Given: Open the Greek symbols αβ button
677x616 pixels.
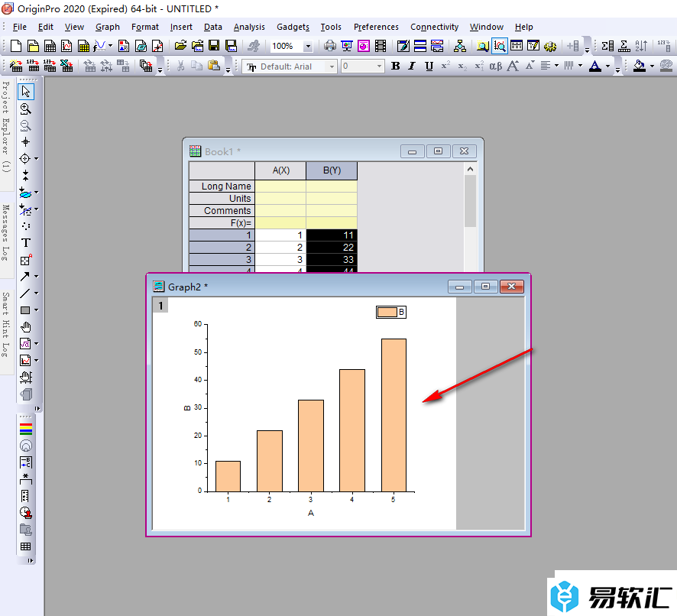Looking at the screenshot, I should pos(496,66).
